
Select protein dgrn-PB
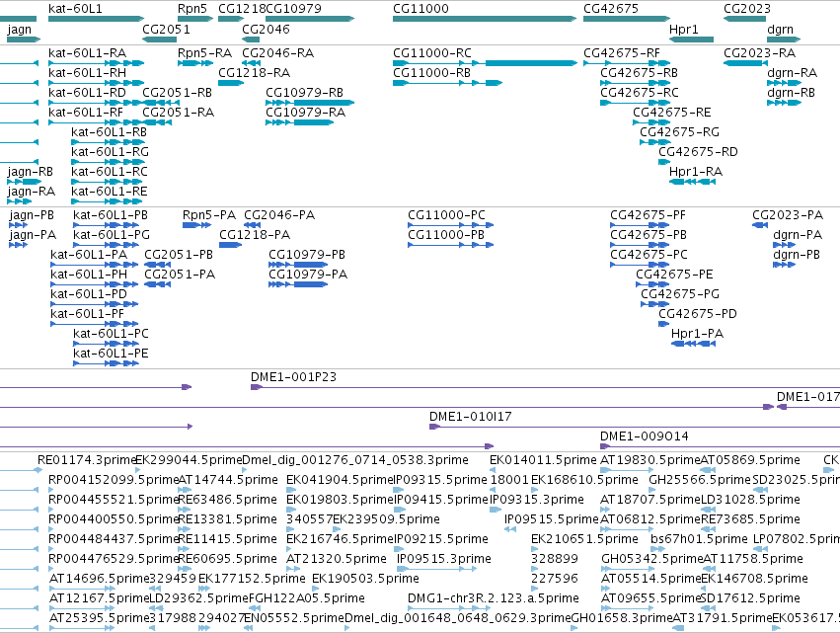[x=785, y=265]
